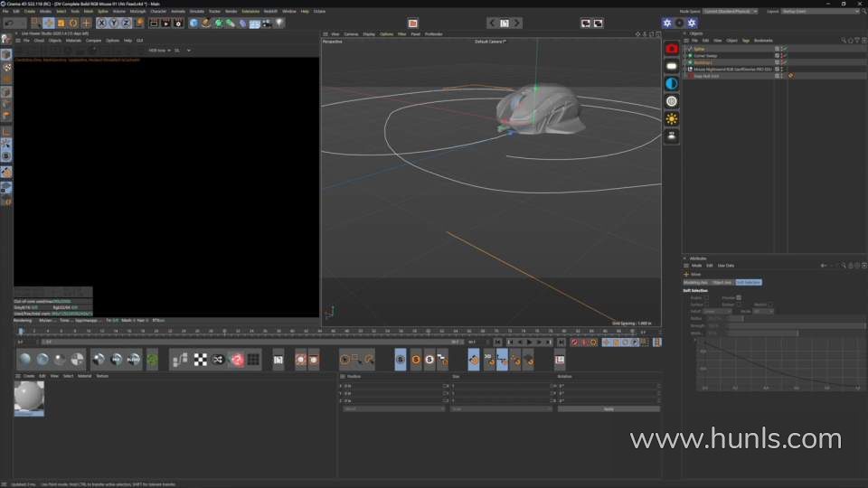Select the Move tool in top toolbar

[48, 23]
